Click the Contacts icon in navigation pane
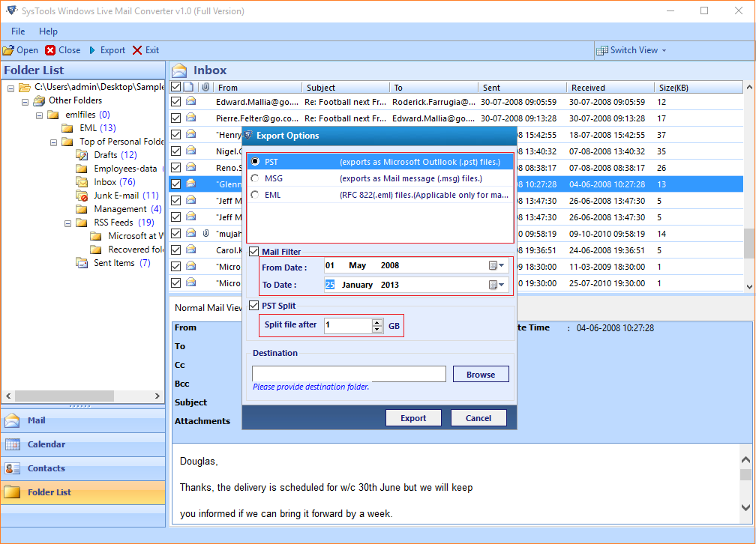 tap(12, 468)
